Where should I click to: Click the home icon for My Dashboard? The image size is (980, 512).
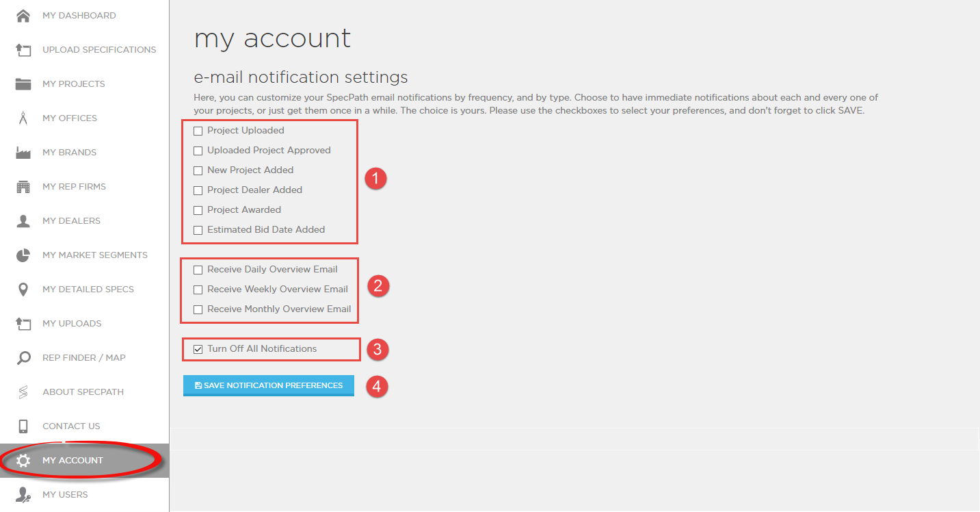[23, 15]
